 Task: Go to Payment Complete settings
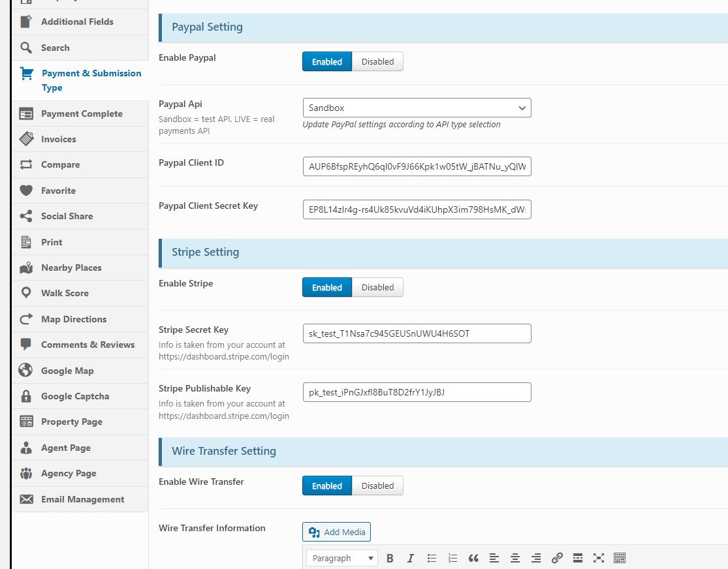(81, 114)
